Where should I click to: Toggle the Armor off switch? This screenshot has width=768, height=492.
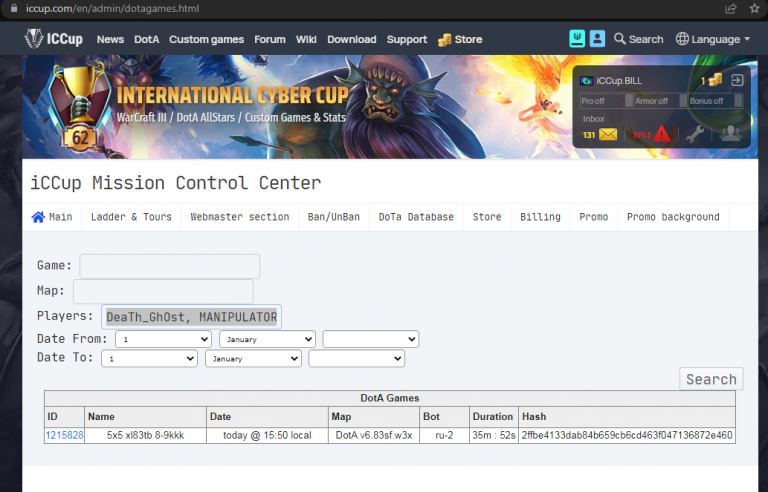coord(660,101)
